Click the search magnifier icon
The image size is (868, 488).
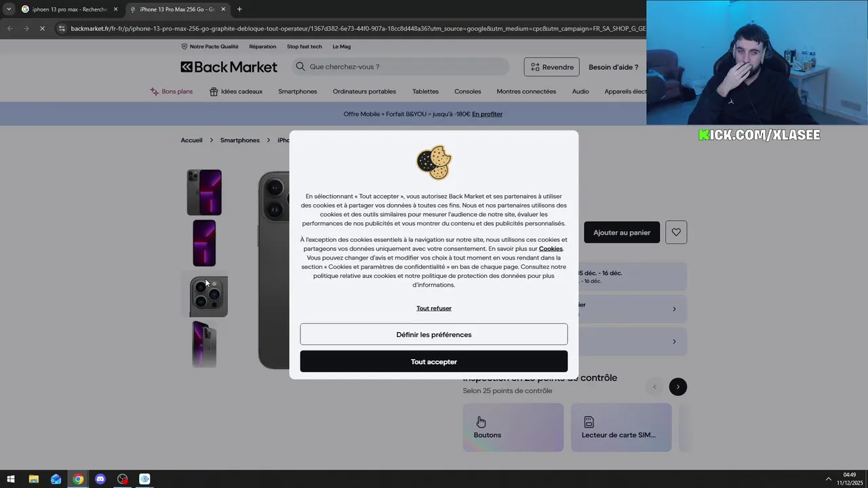(300, 66)
